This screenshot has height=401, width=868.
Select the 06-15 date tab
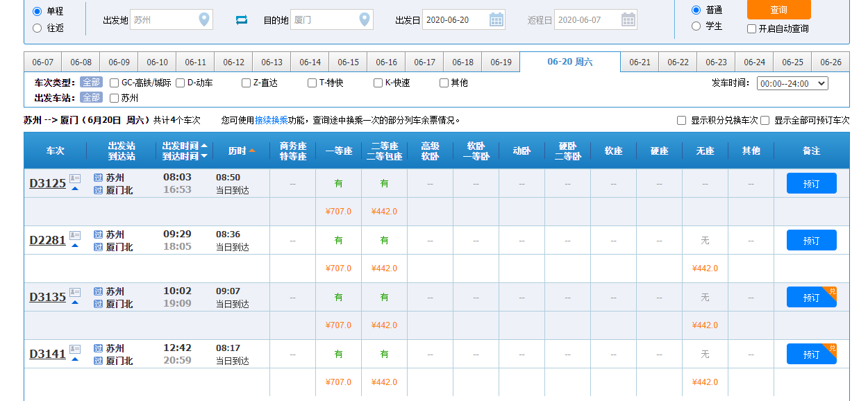[347, 61]
